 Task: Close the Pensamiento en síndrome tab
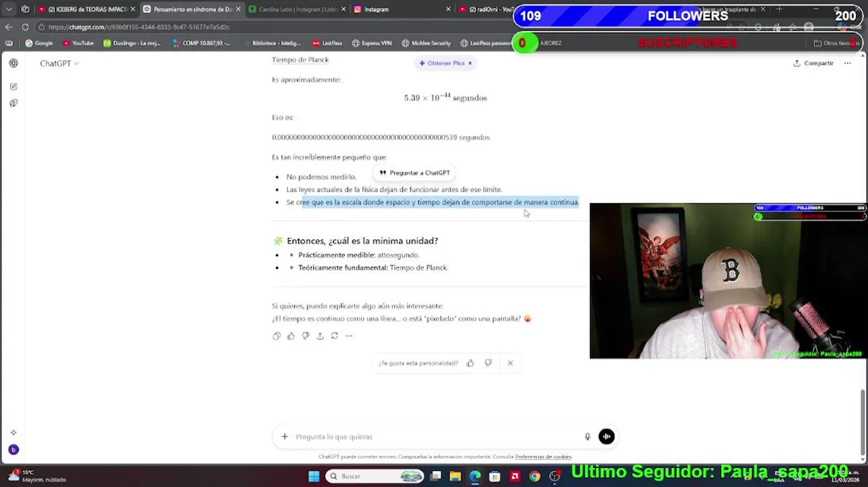238,9
